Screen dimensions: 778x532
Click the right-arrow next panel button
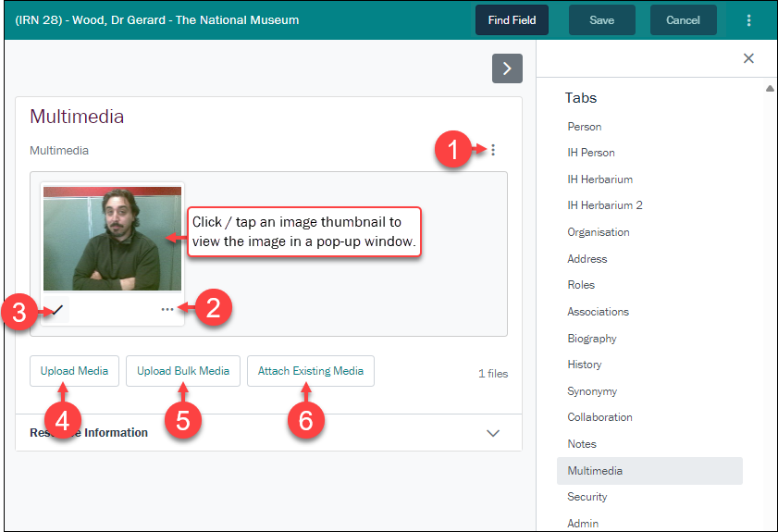point(507,68)
